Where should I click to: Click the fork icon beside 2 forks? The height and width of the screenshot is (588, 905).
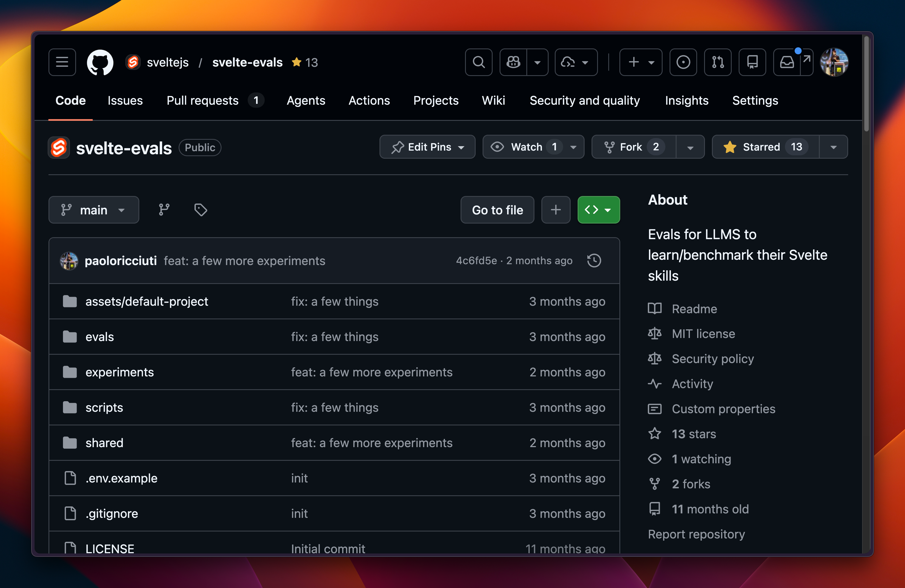[x=655, y=484]
